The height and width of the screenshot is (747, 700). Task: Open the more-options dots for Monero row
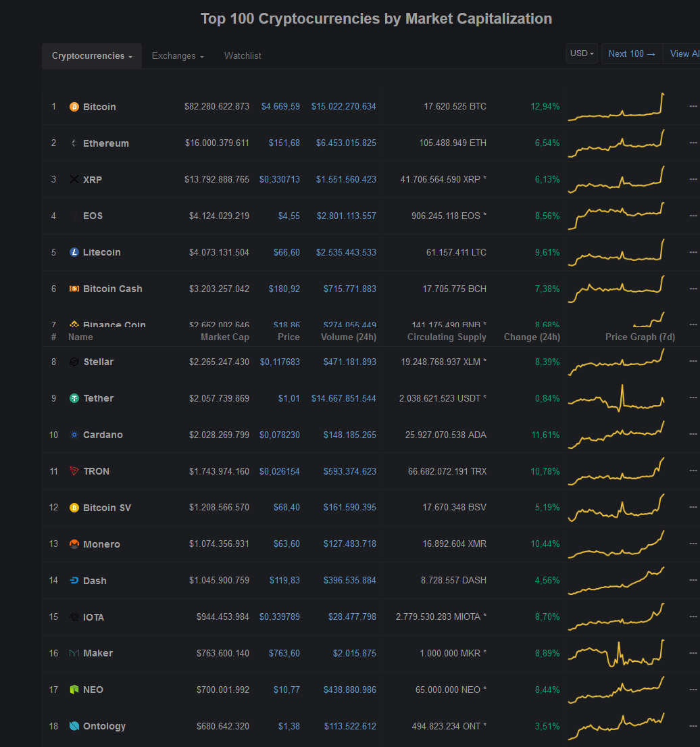pos(693,544)
